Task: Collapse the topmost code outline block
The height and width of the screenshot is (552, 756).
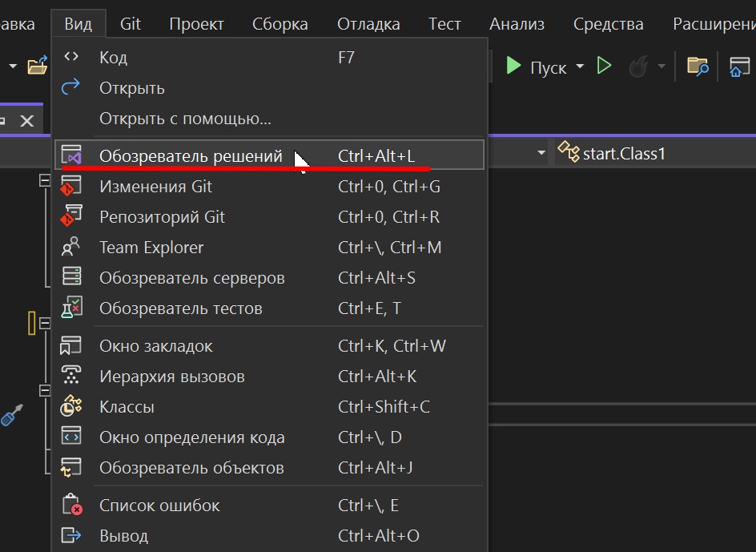Action: pyautogui.click(x=45, y=180)
